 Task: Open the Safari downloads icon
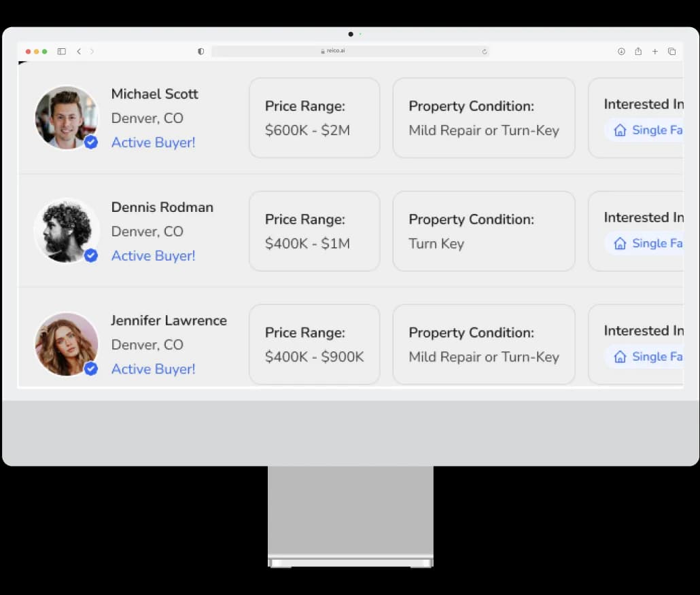point(621,52)
